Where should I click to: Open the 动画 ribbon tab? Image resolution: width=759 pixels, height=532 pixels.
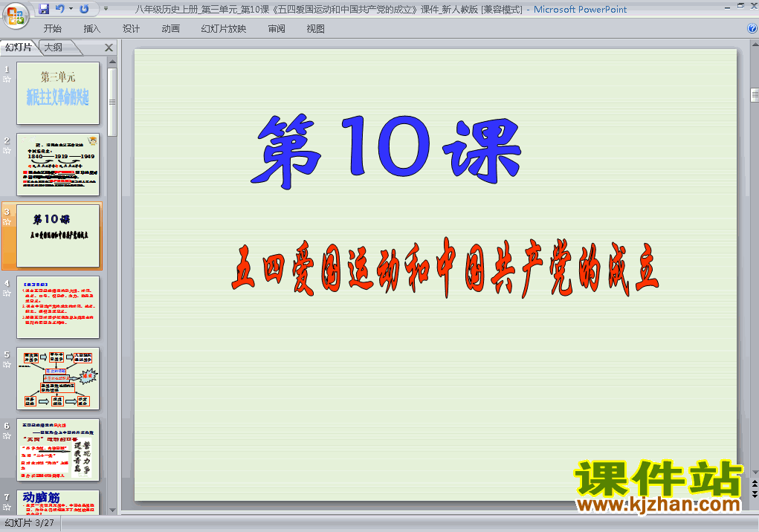click(170, 28)
